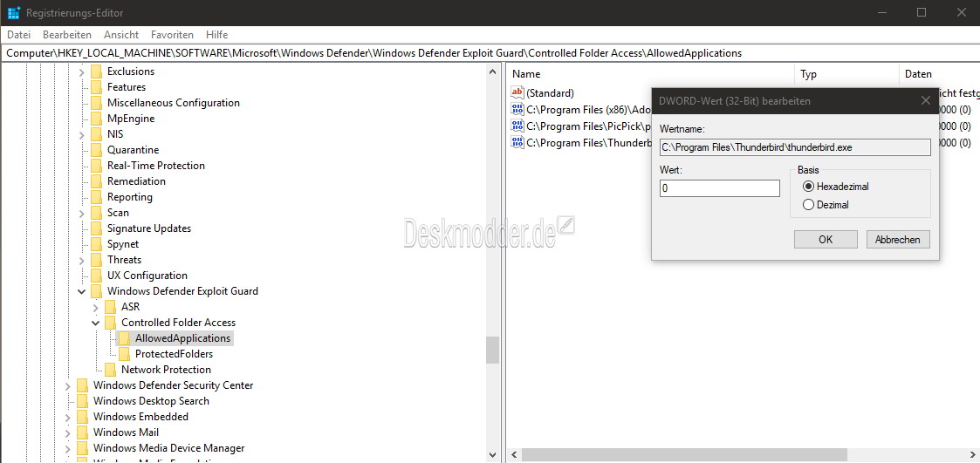980x463 pixels.
Task: Click the ASR folder icon
Action: (x=110, y=307)
